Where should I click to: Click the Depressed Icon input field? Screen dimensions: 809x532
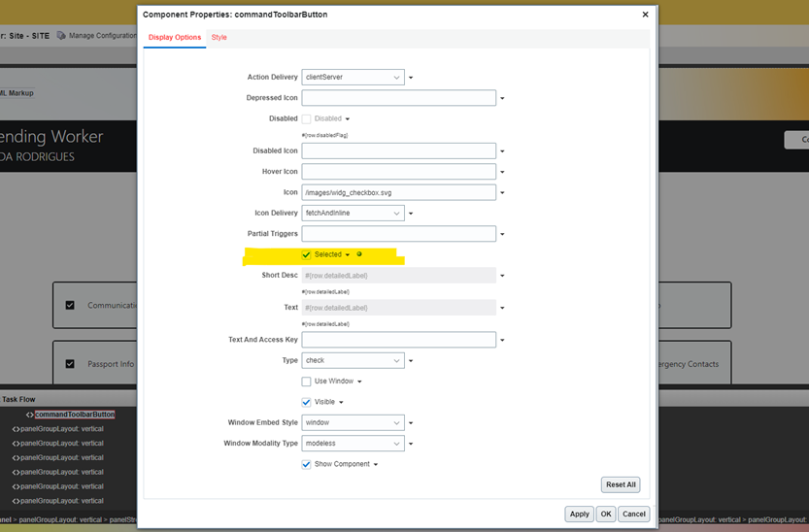[399, 98]
